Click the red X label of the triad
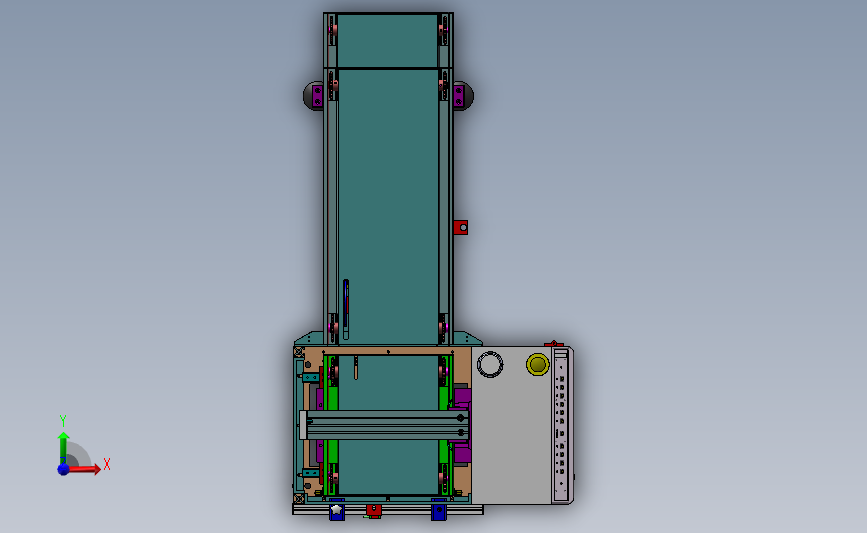The width and height of the screenshot is (867, 533). point(107,464)
